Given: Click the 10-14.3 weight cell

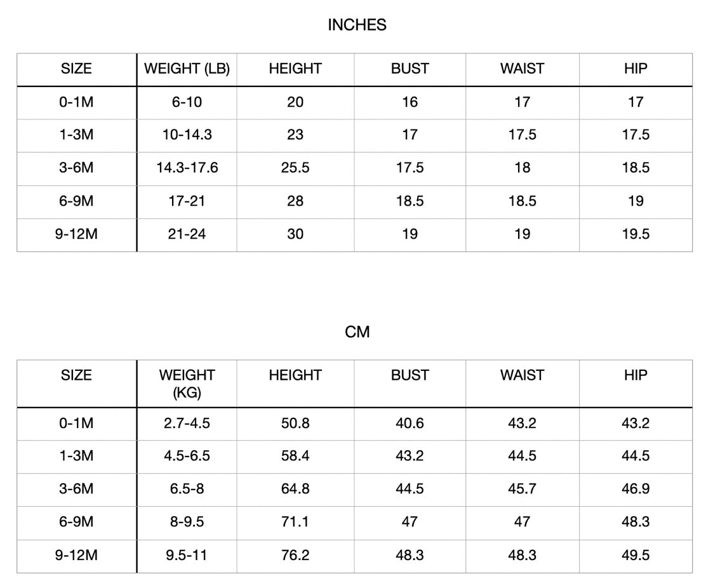Looking at the screenshot, I should pos(187,135).
